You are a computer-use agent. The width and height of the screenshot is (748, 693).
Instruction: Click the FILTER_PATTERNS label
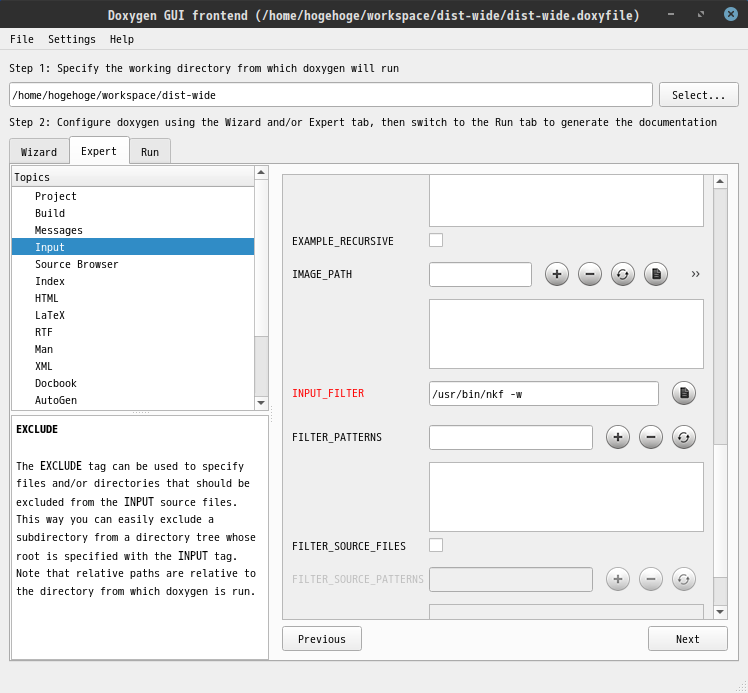[x=337, y=437]
